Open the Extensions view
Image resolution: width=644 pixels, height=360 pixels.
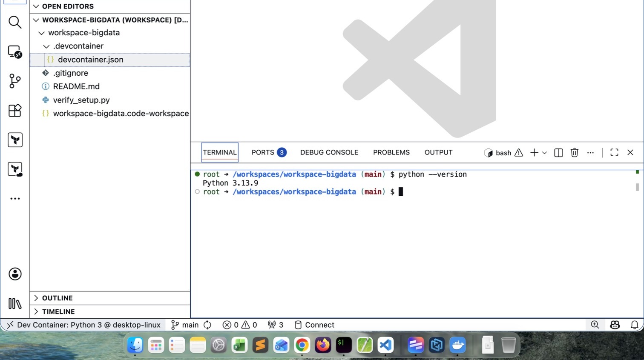[15, 110]
